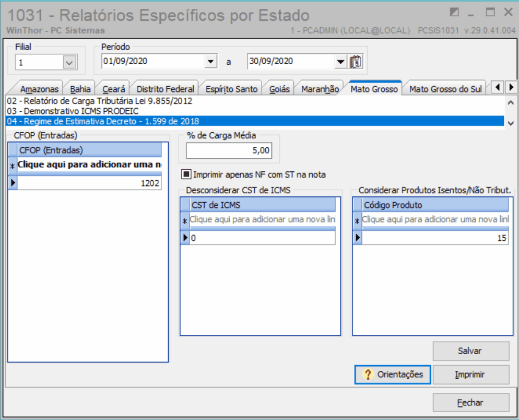Select report 02 - Relatório de Carga Tributária

[x=254, y=101]
